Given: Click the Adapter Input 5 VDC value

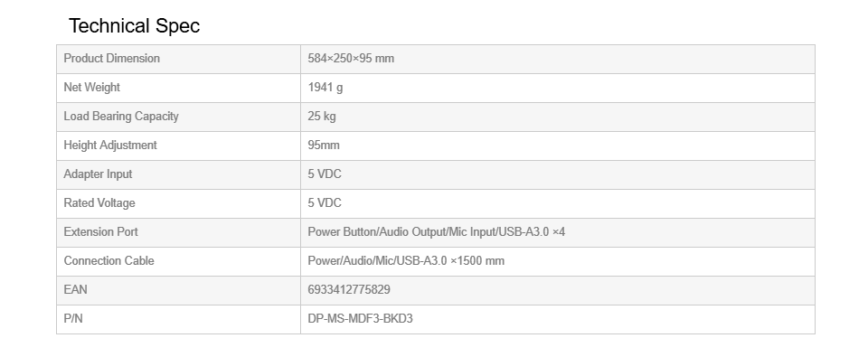Looking at the screenshot, I should [x=325, y=174].
